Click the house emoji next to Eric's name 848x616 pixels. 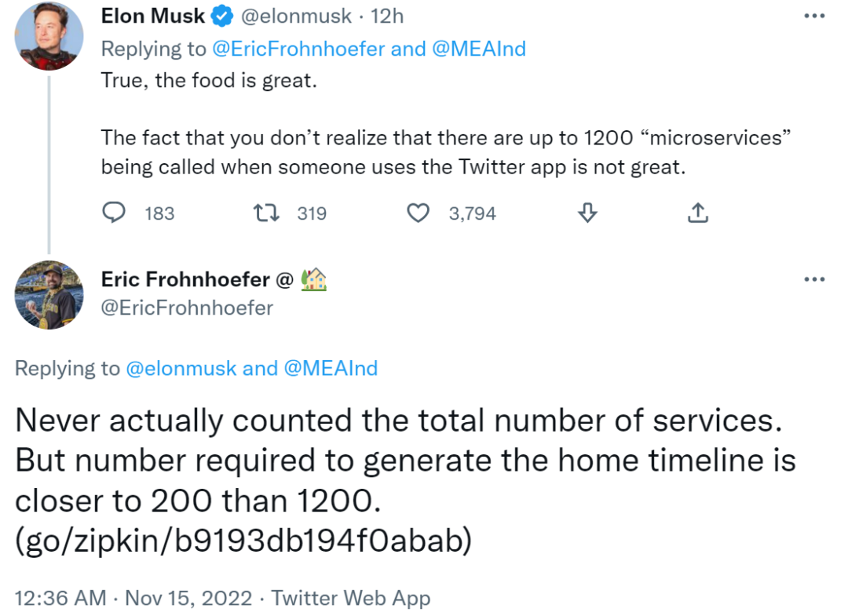coord(314,279)
